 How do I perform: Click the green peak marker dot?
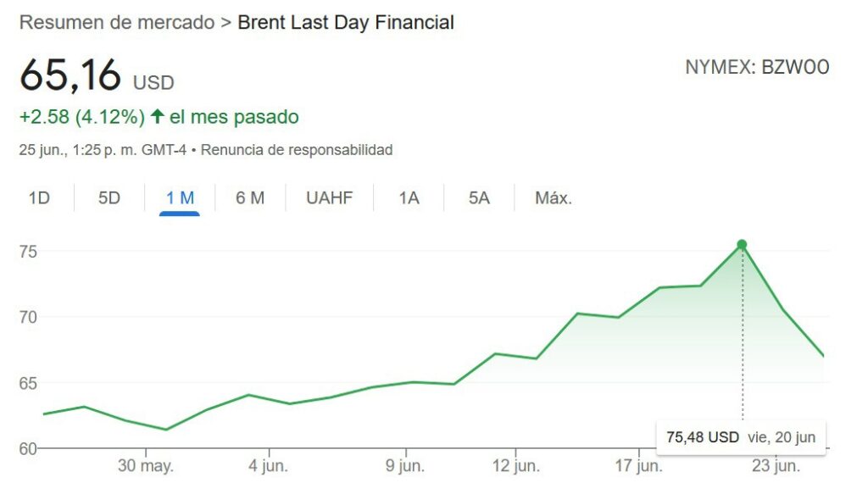[742, 245]
